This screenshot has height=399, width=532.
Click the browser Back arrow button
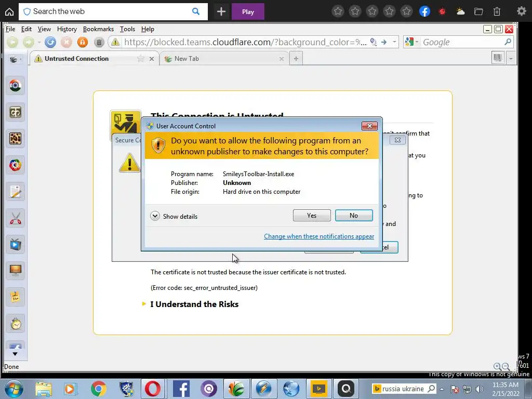(12, 42)
